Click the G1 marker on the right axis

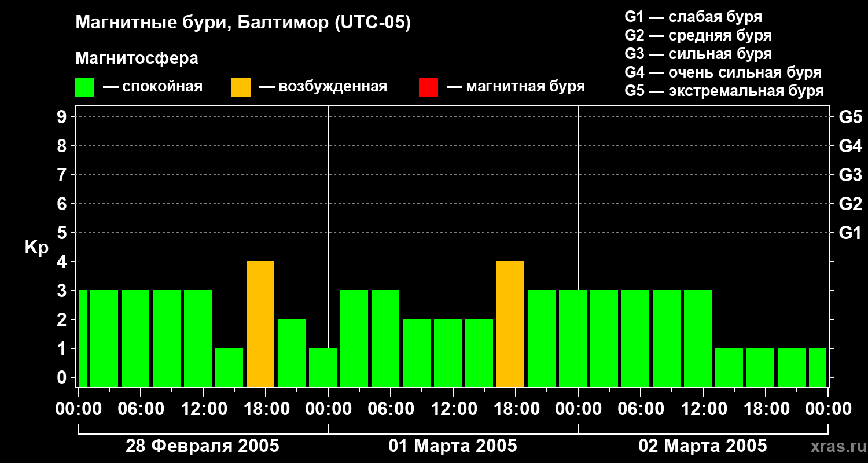[850, 233]
